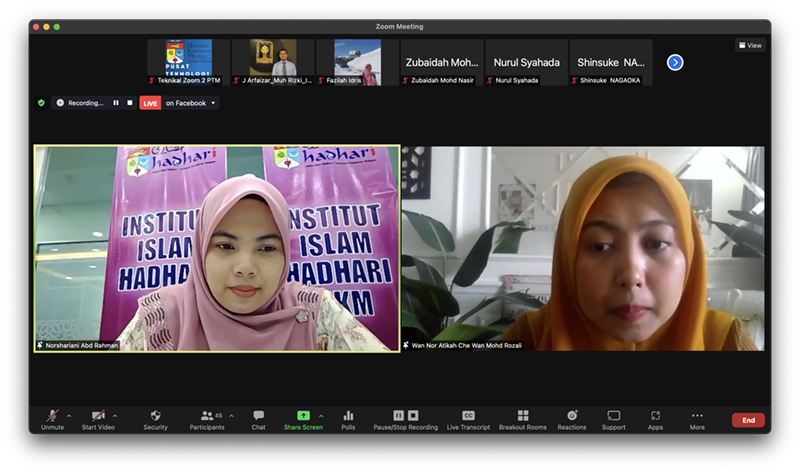Start Video with the camera toggle
This screenshot has height=472, width=800.
tap(98, 415)
